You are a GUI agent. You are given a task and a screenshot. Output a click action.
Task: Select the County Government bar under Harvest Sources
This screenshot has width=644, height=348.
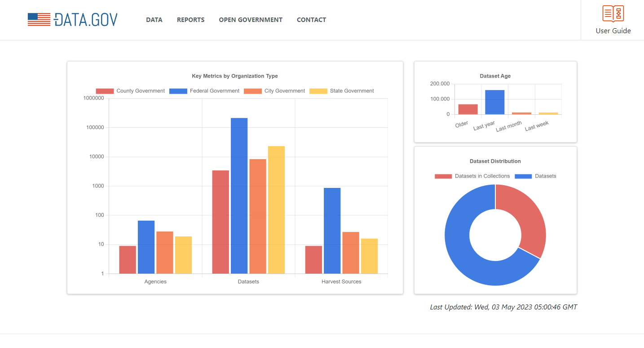(x=313, y=260)
